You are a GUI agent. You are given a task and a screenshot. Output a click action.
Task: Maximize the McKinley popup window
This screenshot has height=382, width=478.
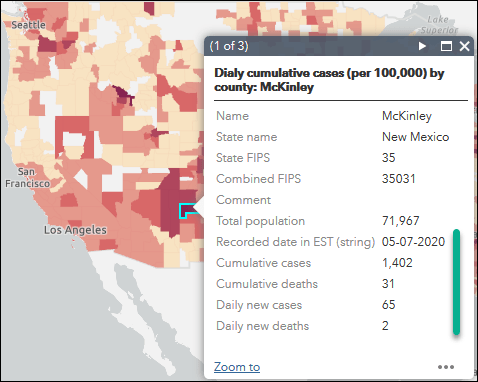click(446, 46)
